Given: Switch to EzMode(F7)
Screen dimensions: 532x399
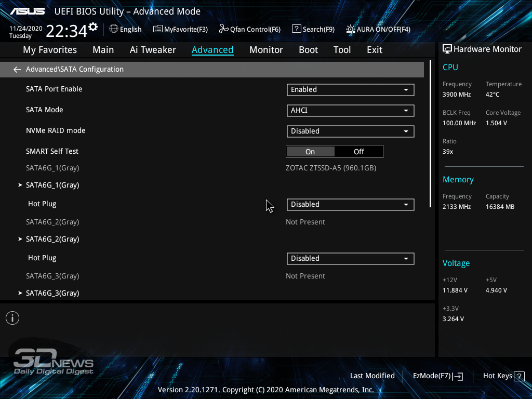Looking at the screenshot, I should 437,376.
